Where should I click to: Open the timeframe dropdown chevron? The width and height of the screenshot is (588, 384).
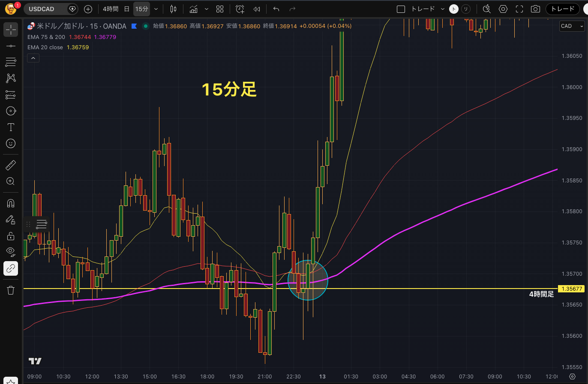pos(156,9)
